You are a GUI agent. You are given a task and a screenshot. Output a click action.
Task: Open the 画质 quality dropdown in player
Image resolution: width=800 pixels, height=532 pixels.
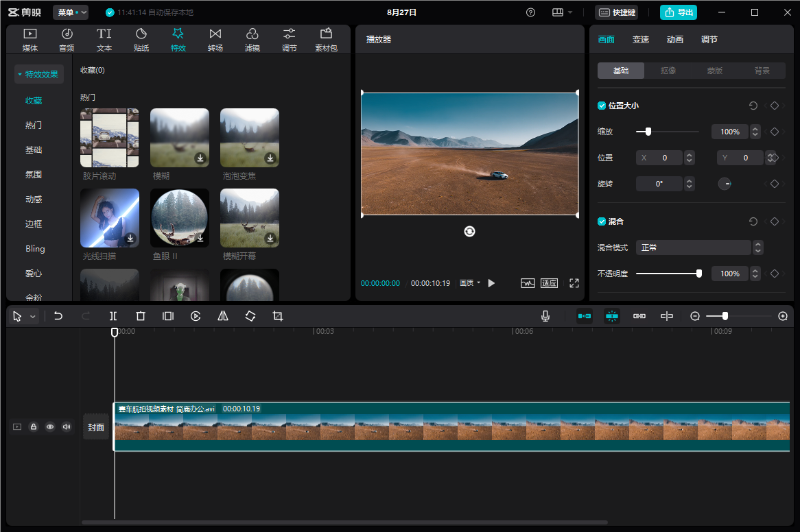[x=470, y=283]
